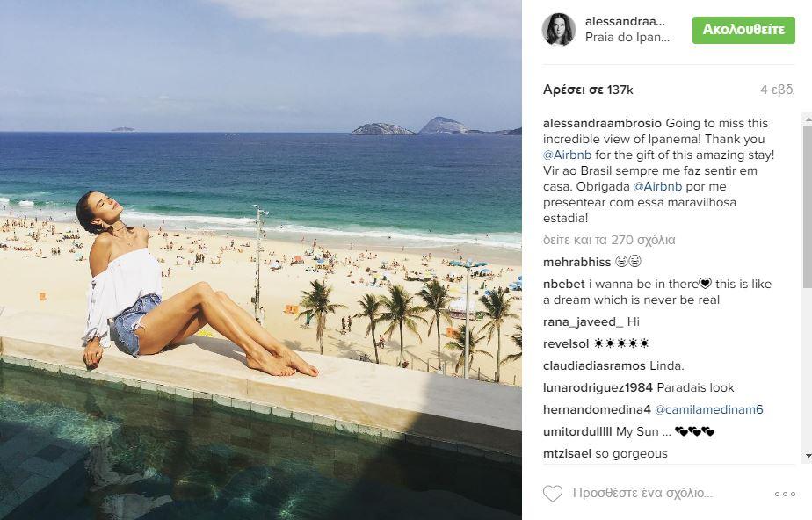Click the beach photo of the post
The height and width of the screenshot is (520, 812).
[260, 260]
